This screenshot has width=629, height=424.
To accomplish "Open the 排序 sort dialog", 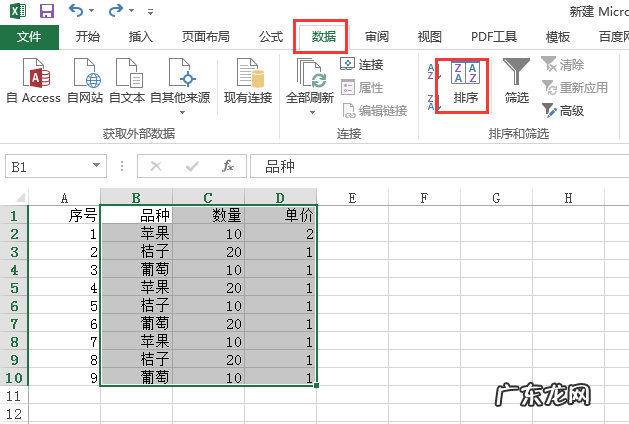I will [x=465, y=84].
